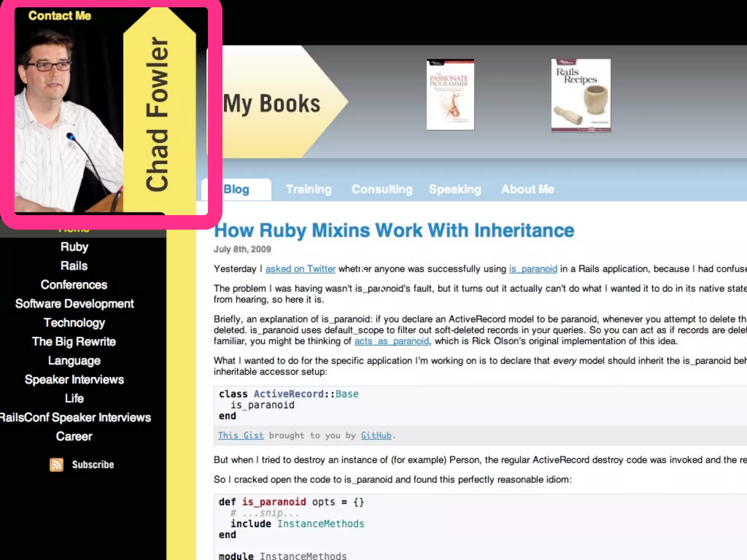The width and height of the screenshot is (747, 560).
Task: Click the orange RSS feed icon
Action: (x=56, y=465)
